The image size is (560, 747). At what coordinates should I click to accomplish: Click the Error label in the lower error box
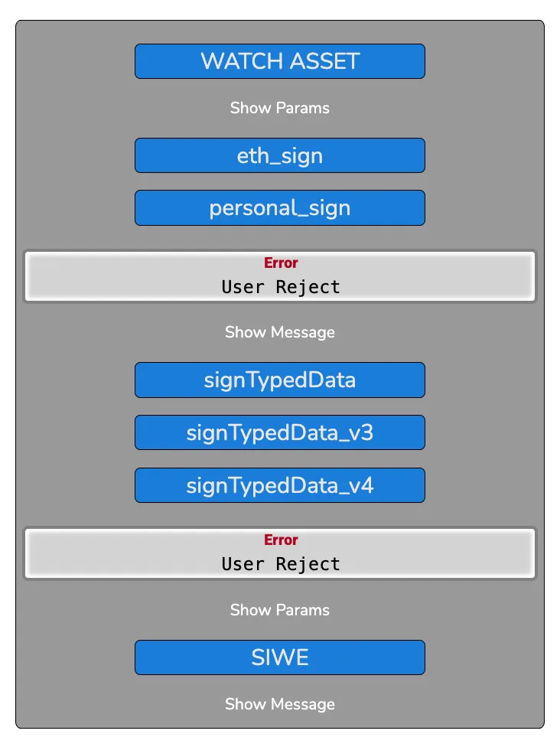point(280,540)
